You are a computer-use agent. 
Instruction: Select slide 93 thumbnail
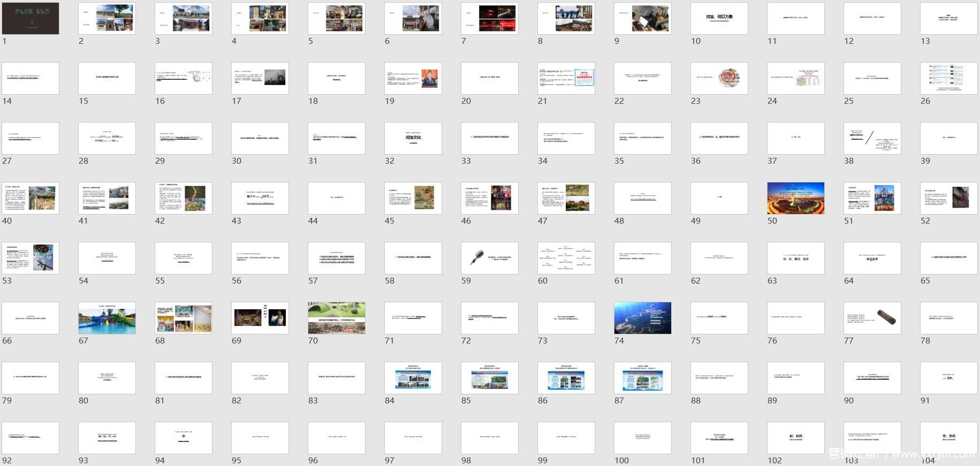coord(107,438)
